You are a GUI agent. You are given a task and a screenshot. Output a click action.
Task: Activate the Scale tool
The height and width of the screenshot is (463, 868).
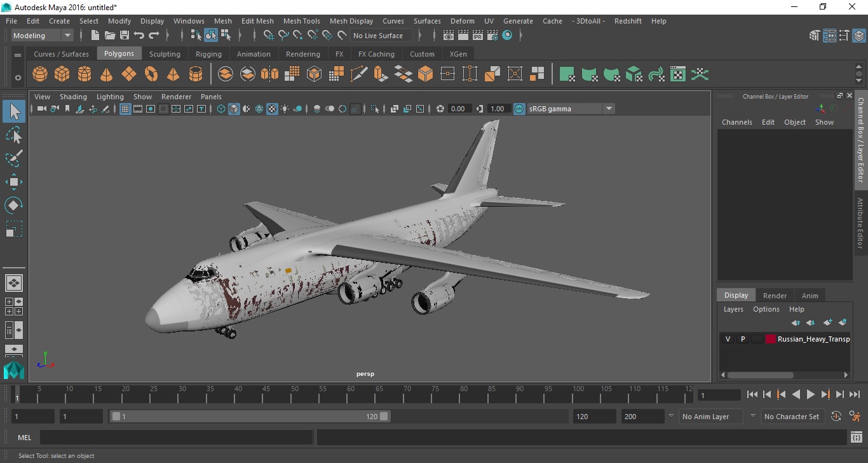14,229
